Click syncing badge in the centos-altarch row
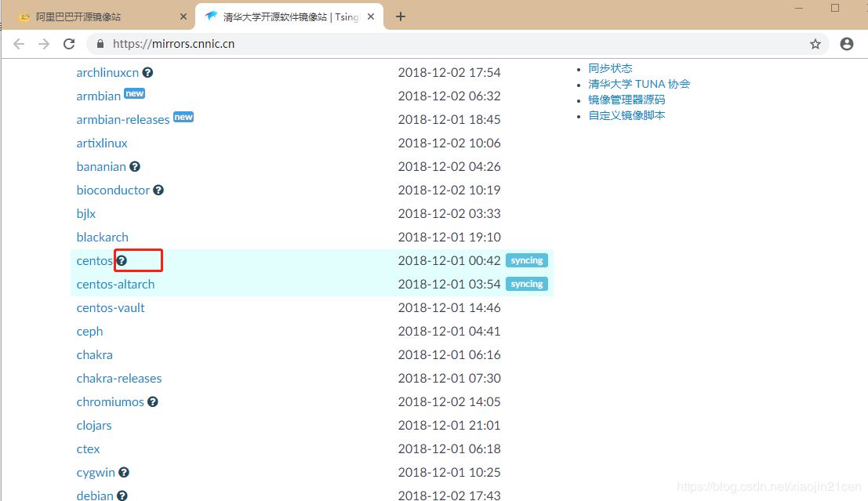 pos(526,284)
